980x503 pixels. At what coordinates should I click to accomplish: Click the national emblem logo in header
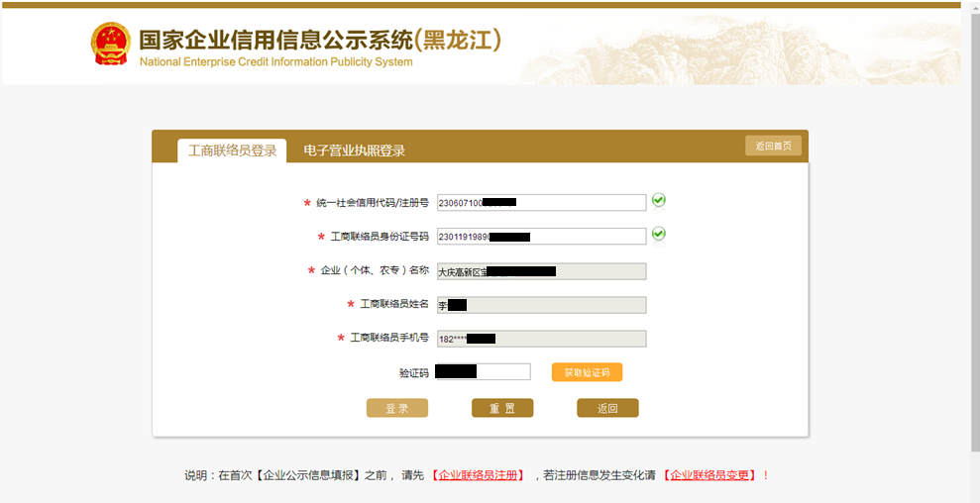point(110,45)
